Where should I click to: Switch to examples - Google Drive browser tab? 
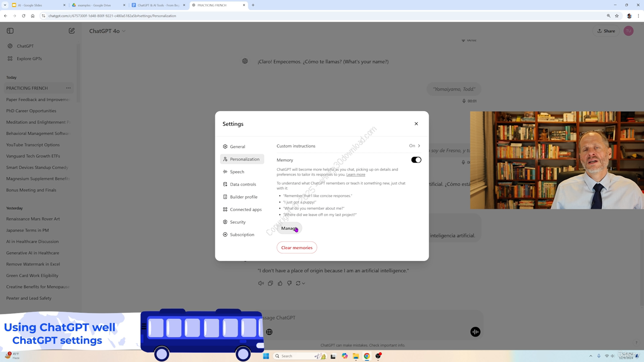coord(98,5)
